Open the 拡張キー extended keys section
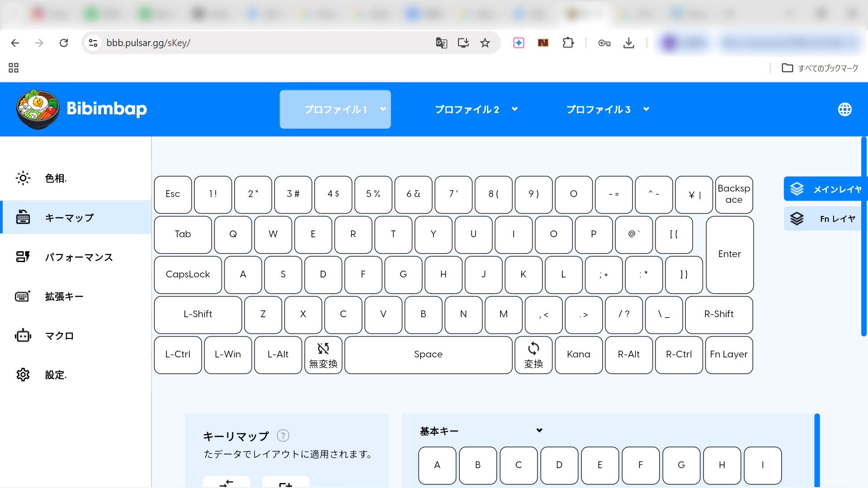Image resolution: width=868 pixels, height=488 pixels. tap(64, 296)
